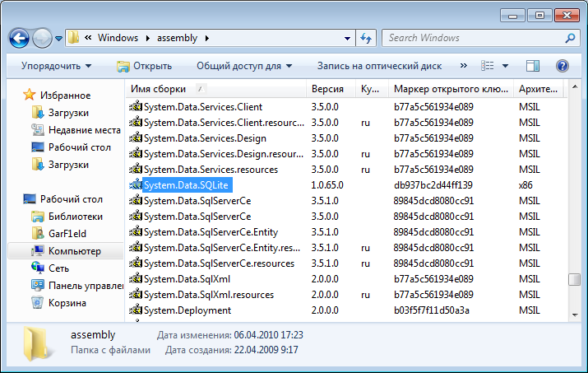This screenshot has height=373, width=588.
Task: Open Корзина recycle bin item
Action: (59, 303)
